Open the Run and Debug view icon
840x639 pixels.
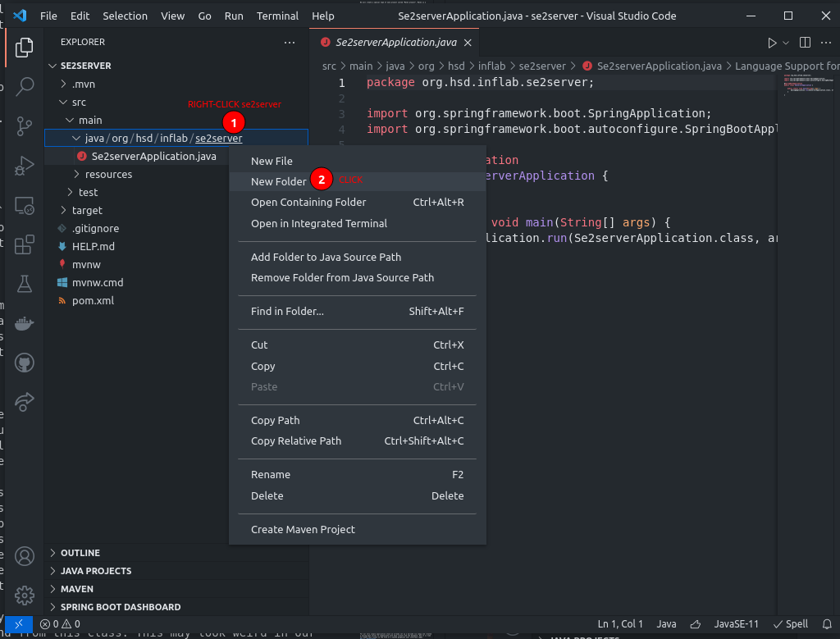pos(24,166)
